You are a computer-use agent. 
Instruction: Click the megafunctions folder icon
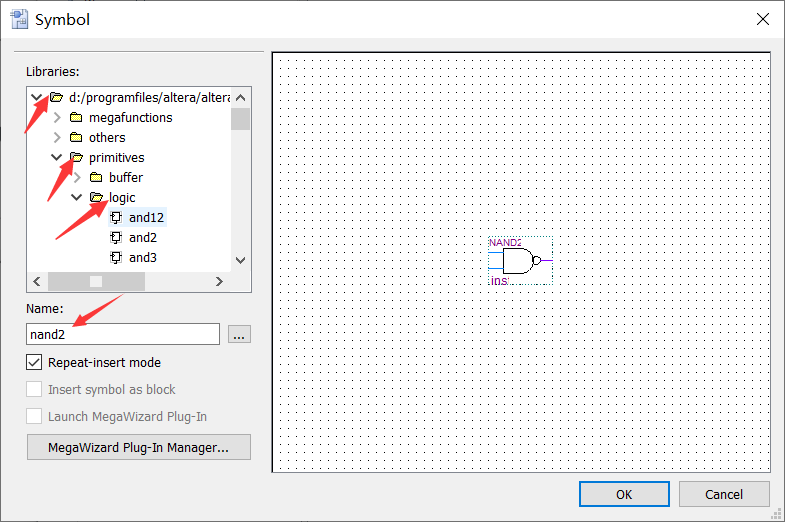pyautogui.click(x=76, y=117)
